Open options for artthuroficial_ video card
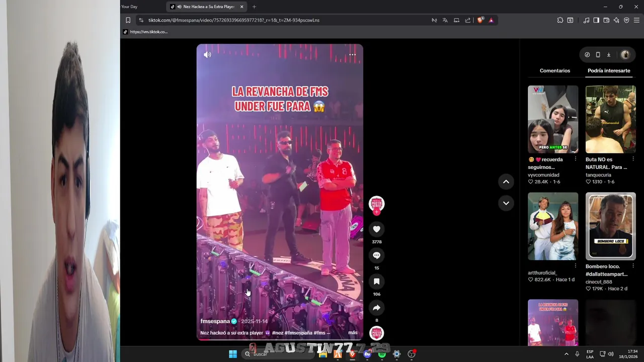 (x=575, y=266)
